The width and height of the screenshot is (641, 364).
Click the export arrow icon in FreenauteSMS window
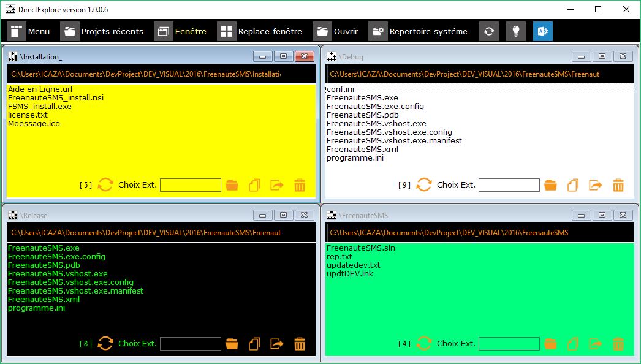point(596,344)
